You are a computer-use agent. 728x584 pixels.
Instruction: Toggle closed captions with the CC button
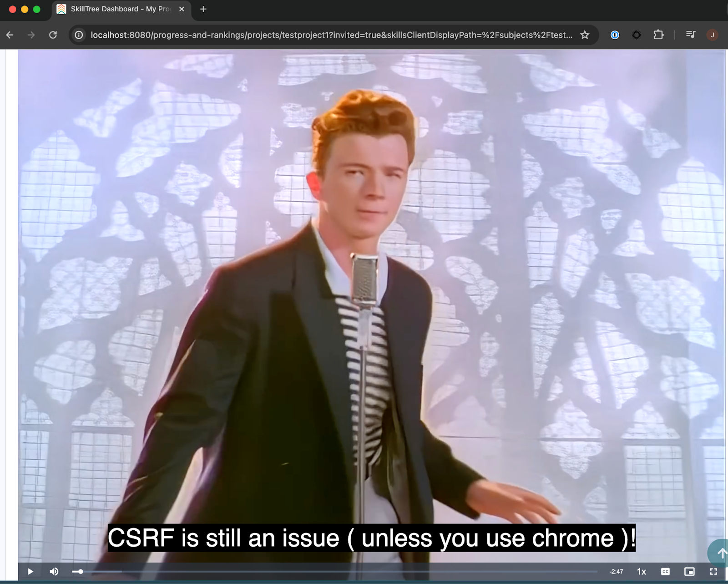[x=665, y=571]
